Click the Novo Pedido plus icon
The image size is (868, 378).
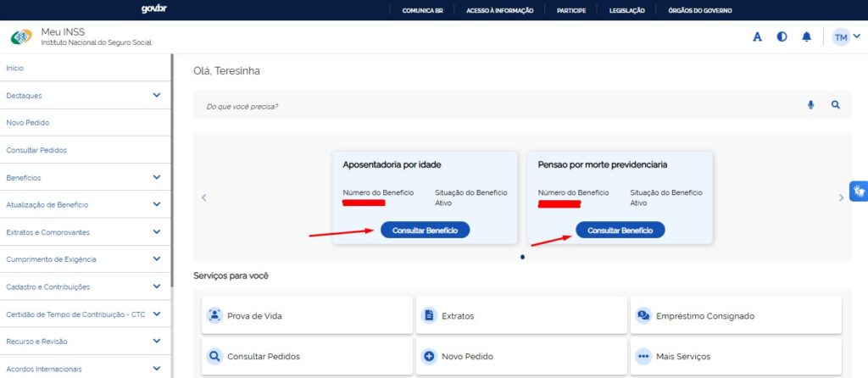pos(428,357)
